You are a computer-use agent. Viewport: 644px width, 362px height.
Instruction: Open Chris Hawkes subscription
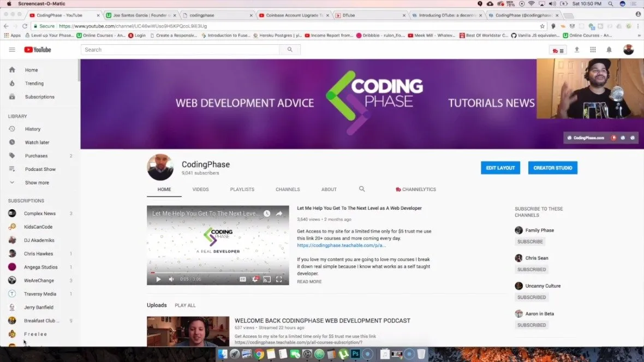point(39,254)
